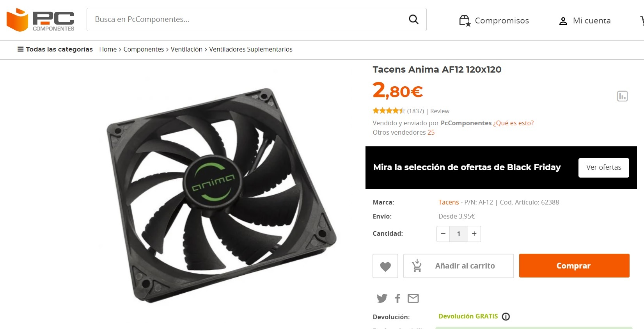The height and width of the screenshot is (329, 644).
Task: Open the Mi cuenta user icon
Action: (x=563, y=21)
